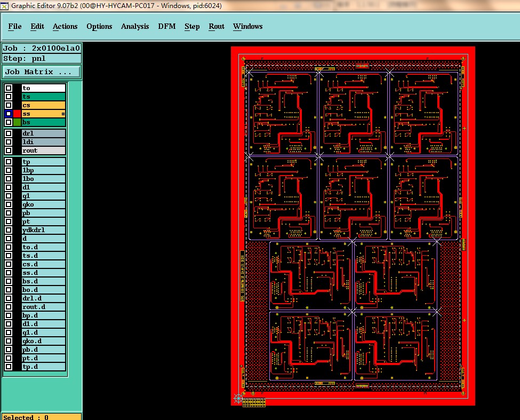The height and width of the screenshot is (420, 520).
Task: Select the cs layer name
Action: (43, 105)
